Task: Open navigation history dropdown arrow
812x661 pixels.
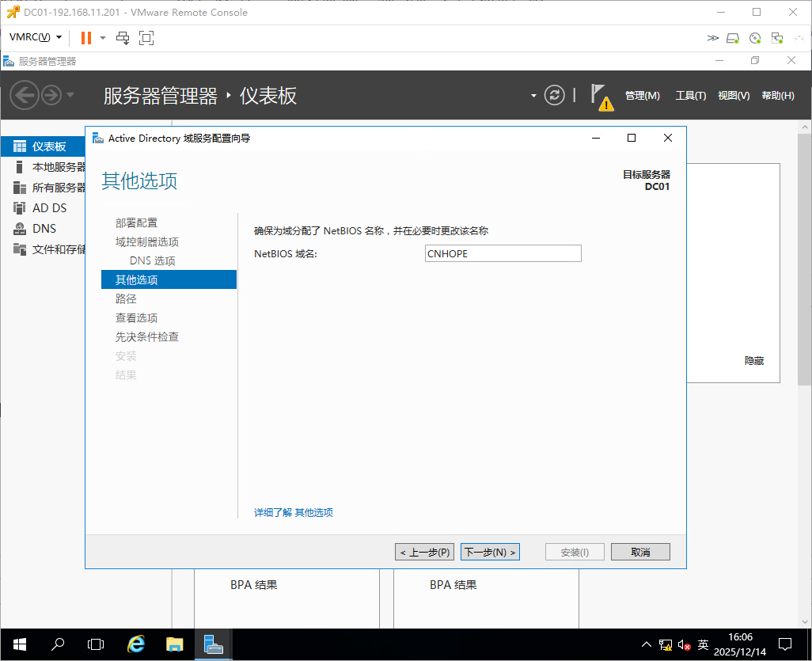Action: 70,95
